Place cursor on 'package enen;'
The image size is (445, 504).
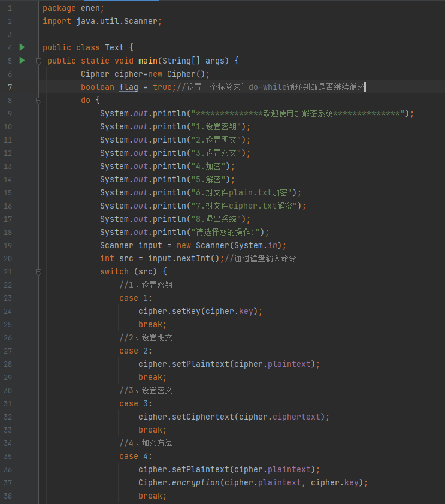click(x=73, y=8)
